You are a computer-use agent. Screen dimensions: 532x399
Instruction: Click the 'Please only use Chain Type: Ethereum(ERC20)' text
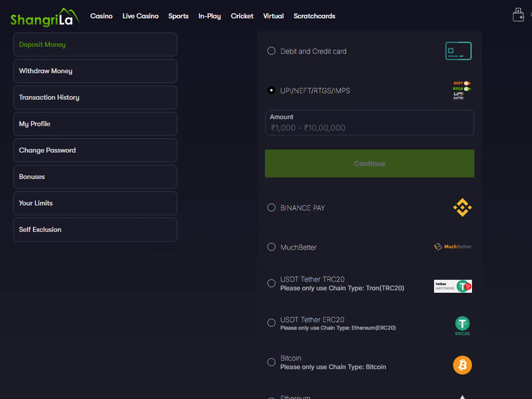click(x=338, y=328)
